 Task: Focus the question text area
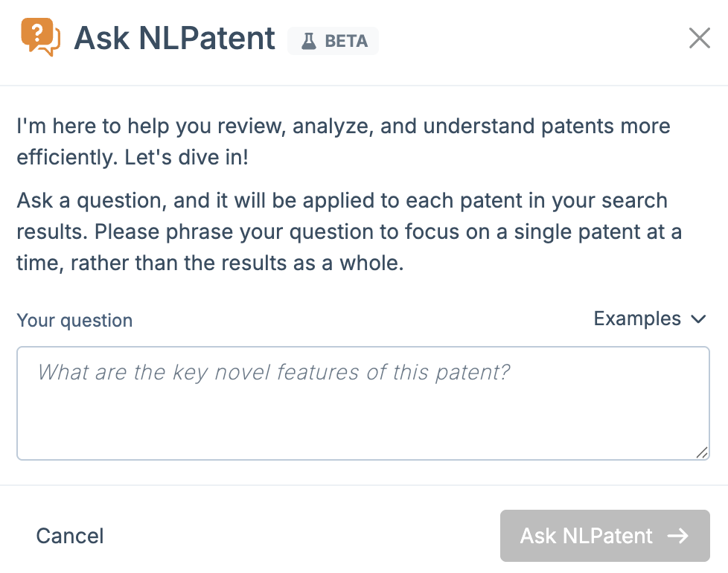363,403
